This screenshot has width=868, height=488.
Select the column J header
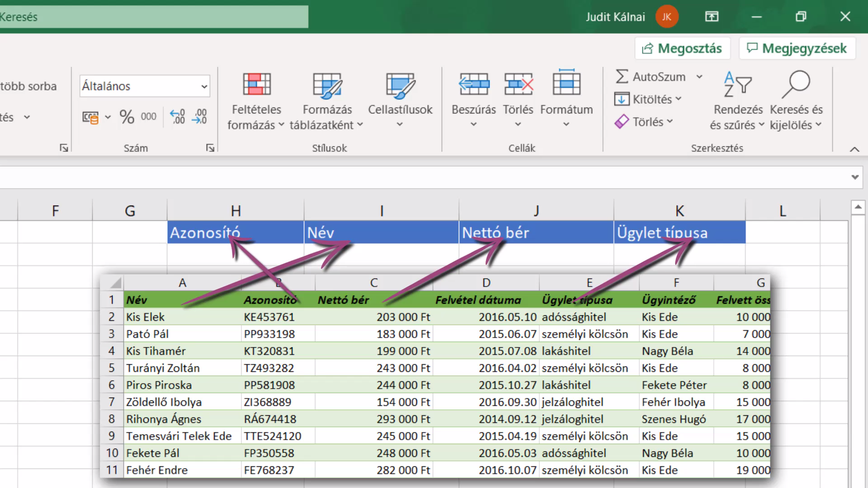pyautogui.click(x=536, y=211)
